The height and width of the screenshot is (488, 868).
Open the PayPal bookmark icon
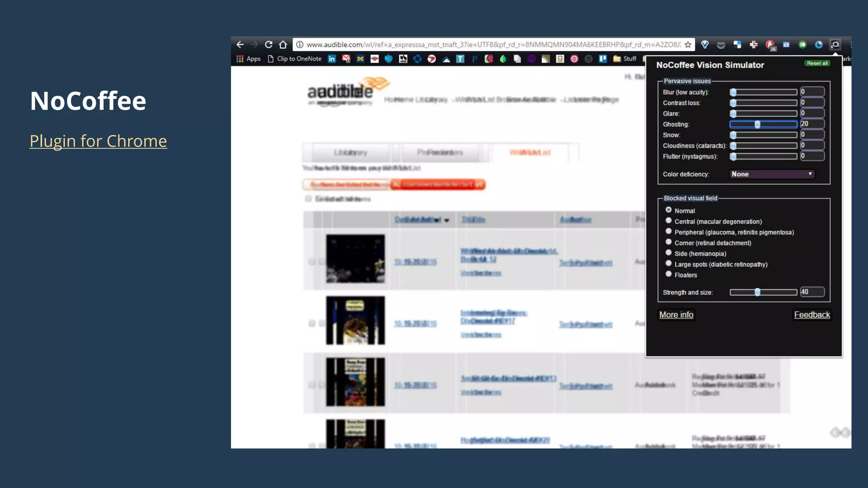click(x=475, y=59)
